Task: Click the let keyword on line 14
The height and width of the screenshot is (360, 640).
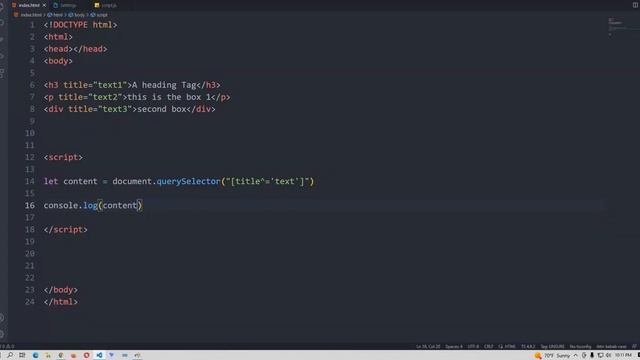Action: coord(51,181)
